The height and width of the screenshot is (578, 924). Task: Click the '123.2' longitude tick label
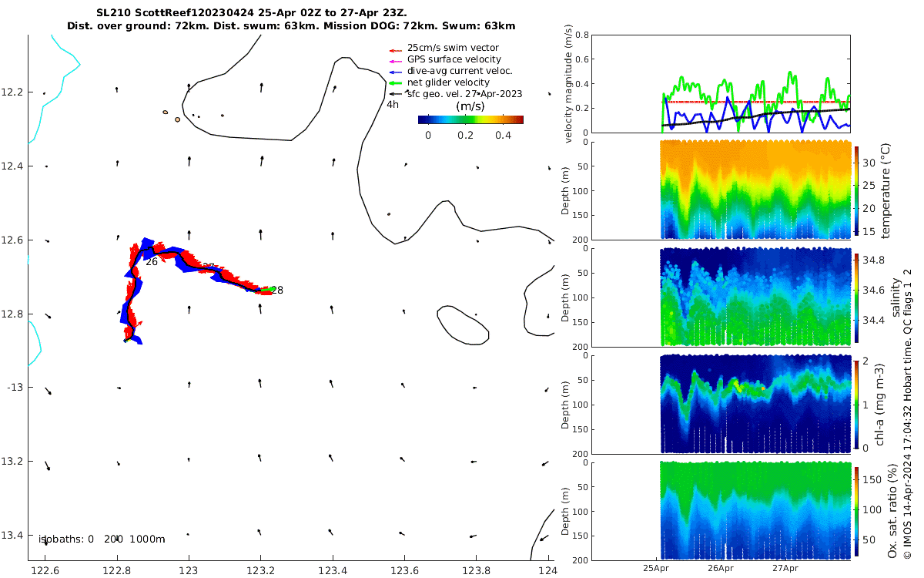[261, 570]
